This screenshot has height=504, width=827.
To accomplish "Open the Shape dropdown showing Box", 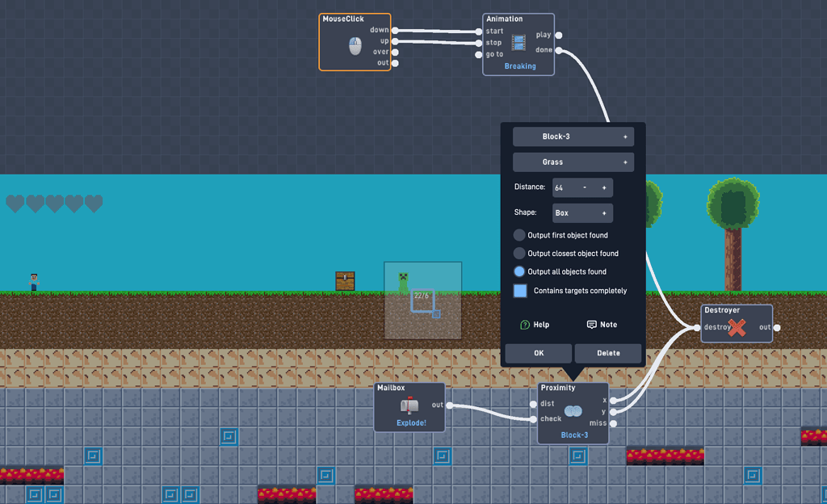I will click(582, 212).
